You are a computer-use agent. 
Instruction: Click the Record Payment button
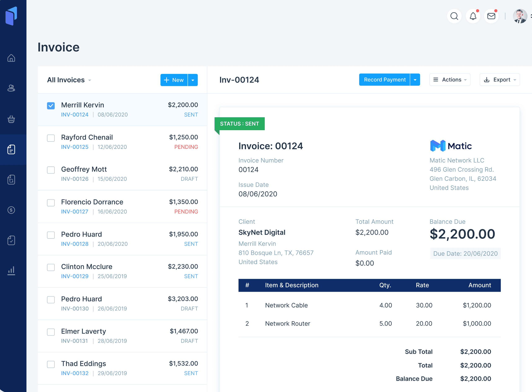(x=385, y=80)
